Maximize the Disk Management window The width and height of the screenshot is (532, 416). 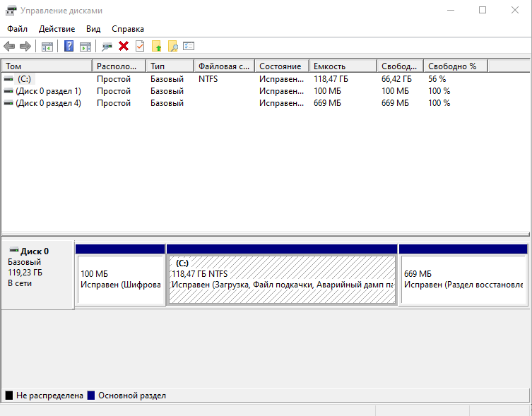coord(483,10)
